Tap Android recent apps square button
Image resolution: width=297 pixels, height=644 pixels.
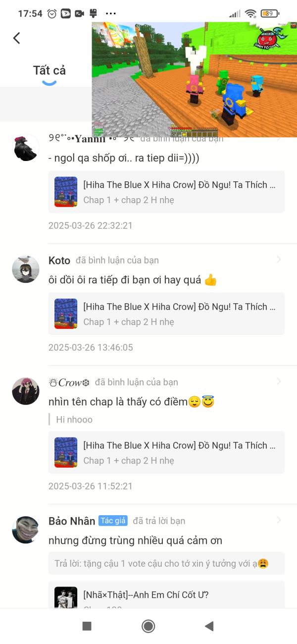point(87,626)
